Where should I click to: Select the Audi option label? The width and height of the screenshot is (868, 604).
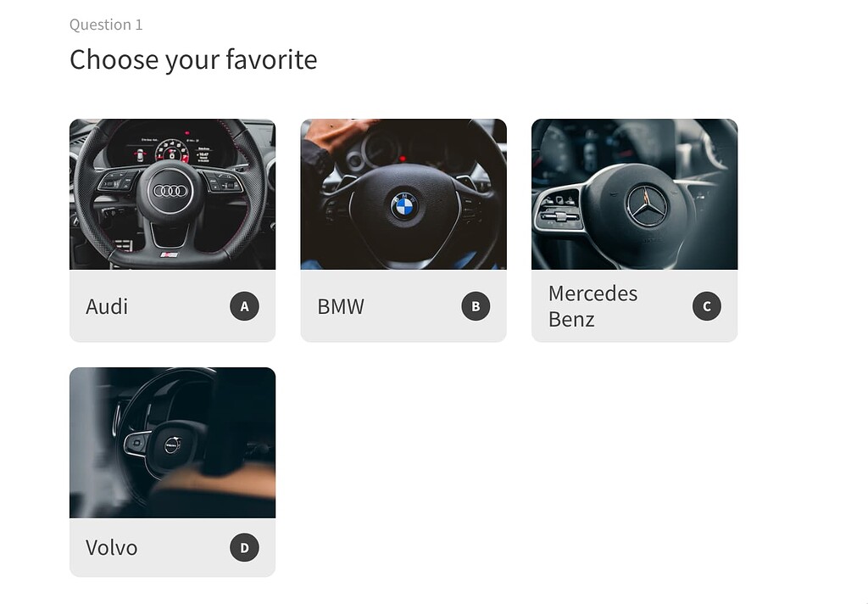(x=107, y=306)
